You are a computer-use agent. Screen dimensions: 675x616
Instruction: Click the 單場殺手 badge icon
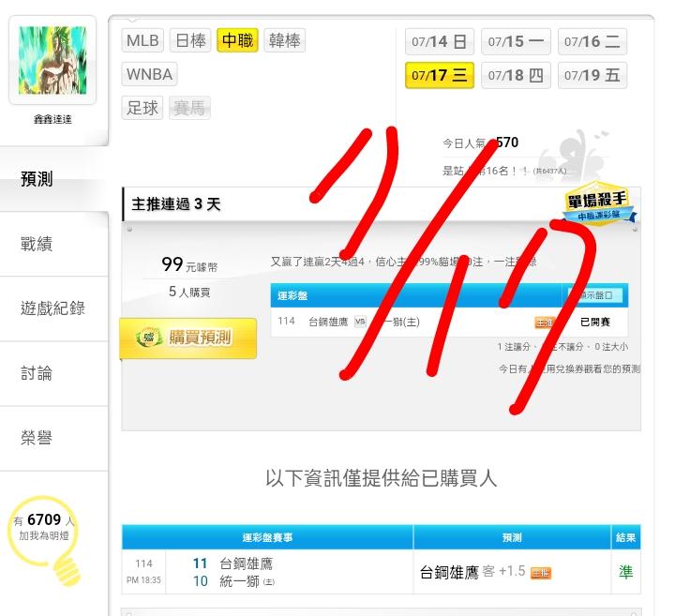point(599,205)
